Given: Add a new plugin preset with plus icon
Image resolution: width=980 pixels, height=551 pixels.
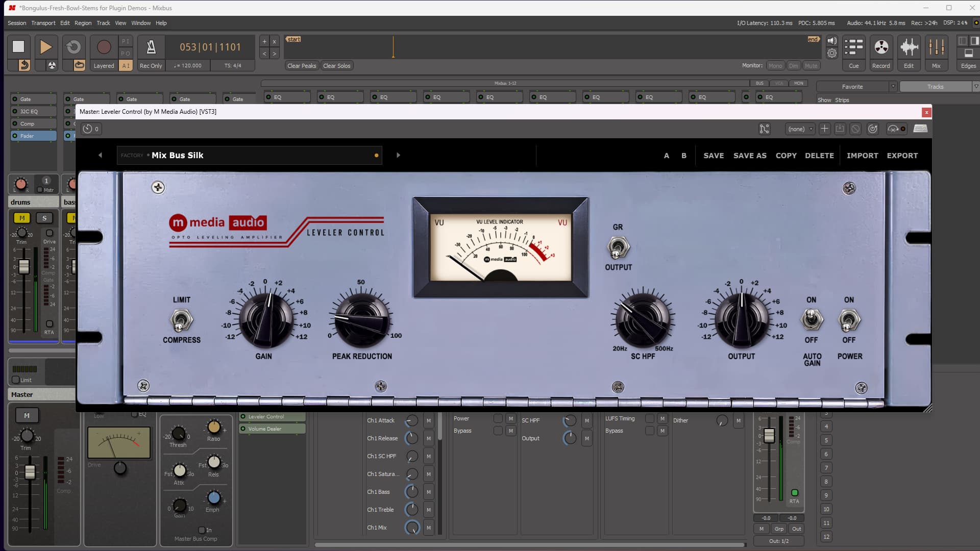Looking at the screenshot, I should [824, 129].
